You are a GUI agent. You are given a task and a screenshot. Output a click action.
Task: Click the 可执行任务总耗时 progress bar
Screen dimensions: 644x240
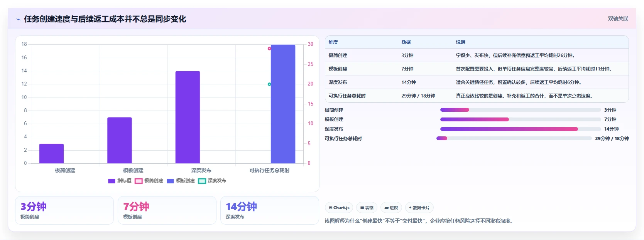(514, 138)
